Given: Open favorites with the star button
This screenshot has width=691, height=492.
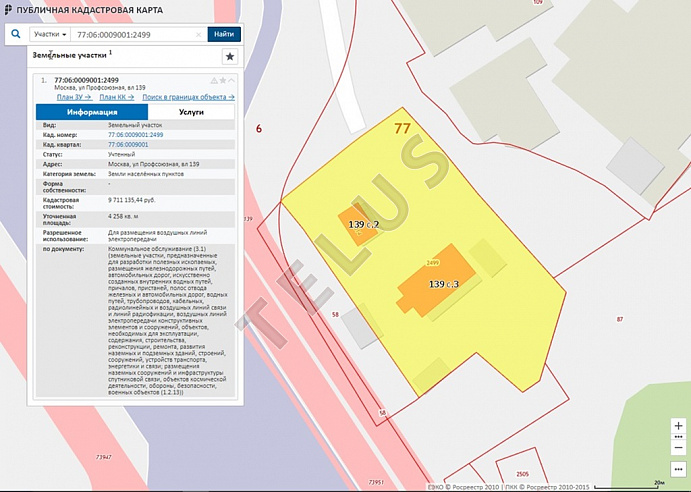Looking at the screenshot, I should coord(230,56).
